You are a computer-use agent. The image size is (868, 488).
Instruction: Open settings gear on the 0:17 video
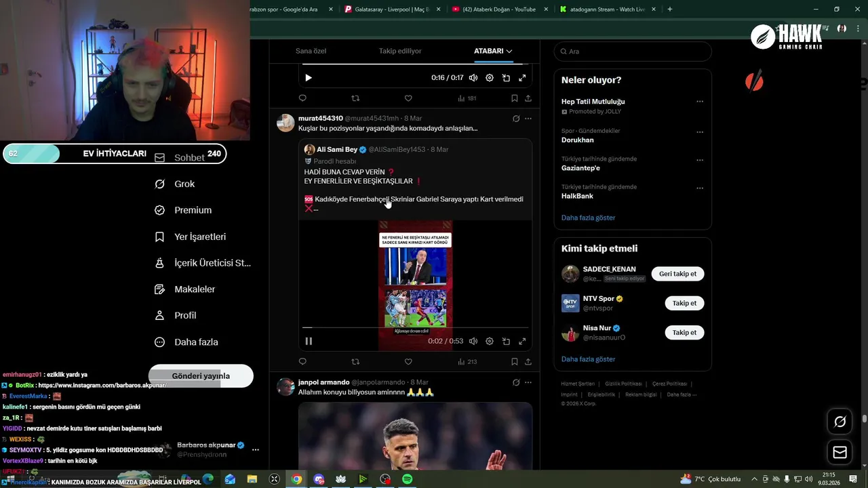(x=490, y=78)
